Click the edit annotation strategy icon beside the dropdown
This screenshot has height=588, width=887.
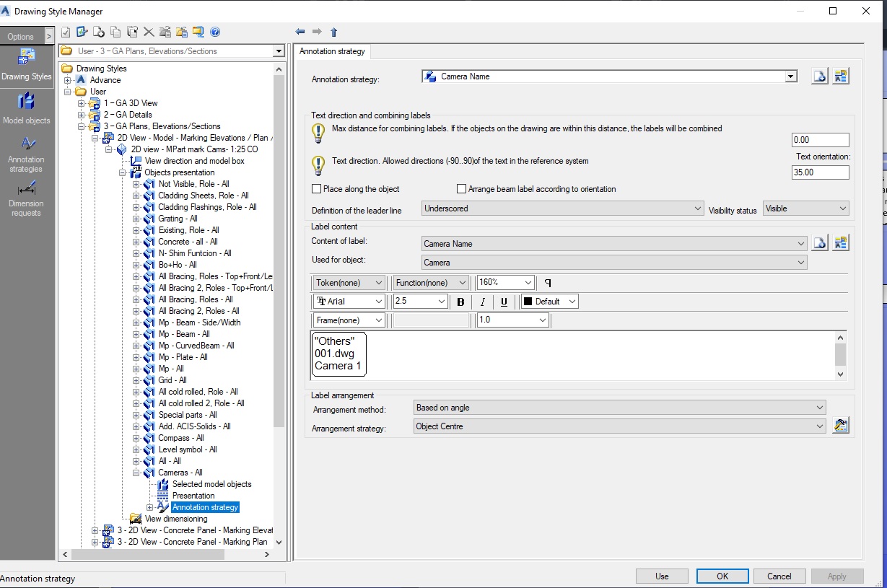841,75
